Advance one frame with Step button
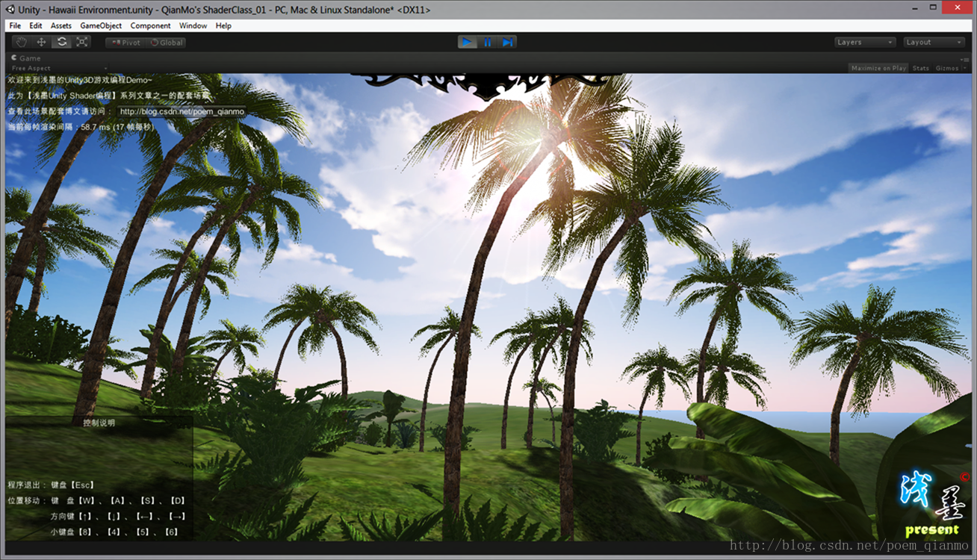 click(x=508, y=42)
